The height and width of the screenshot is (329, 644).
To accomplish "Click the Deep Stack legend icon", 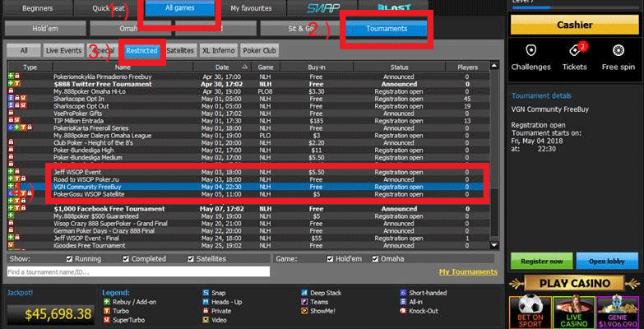I will (x=304, y=293).
